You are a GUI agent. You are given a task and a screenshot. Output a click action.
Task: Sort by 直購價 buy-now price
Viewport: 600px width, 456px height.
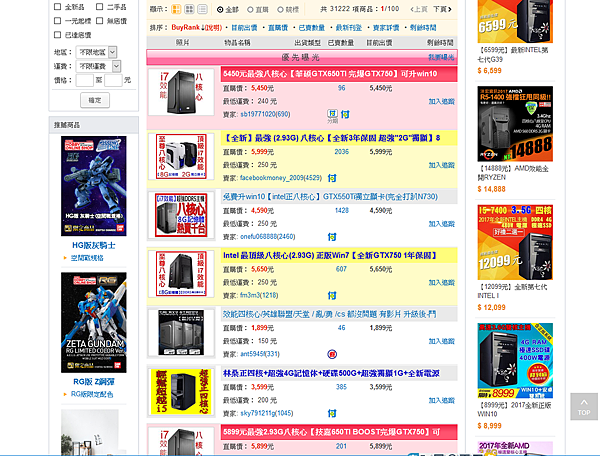[278, 28]
